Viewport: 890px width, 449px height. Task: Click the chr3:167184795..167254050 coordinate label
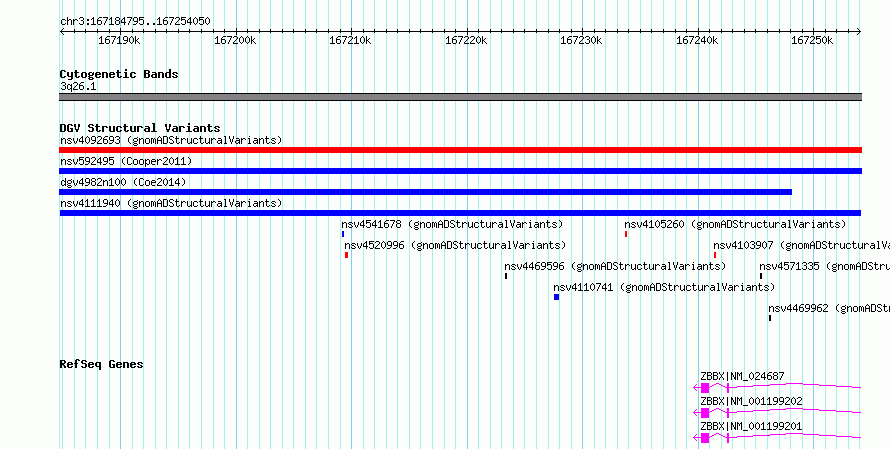tap(135, 22)
